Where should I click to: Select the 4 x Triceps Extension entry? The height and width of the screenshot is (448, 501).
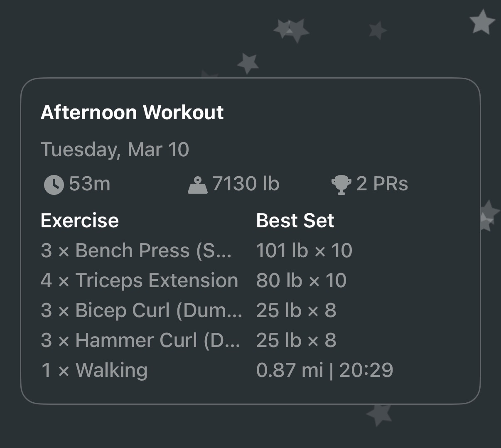click(140, 280)
